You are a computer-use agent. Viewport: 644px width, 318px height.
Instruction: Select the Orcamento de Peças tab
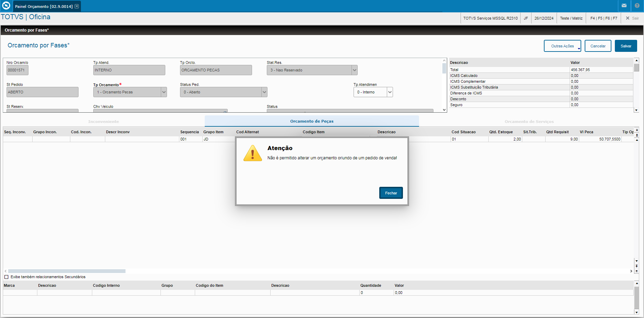tap(312, 121)
